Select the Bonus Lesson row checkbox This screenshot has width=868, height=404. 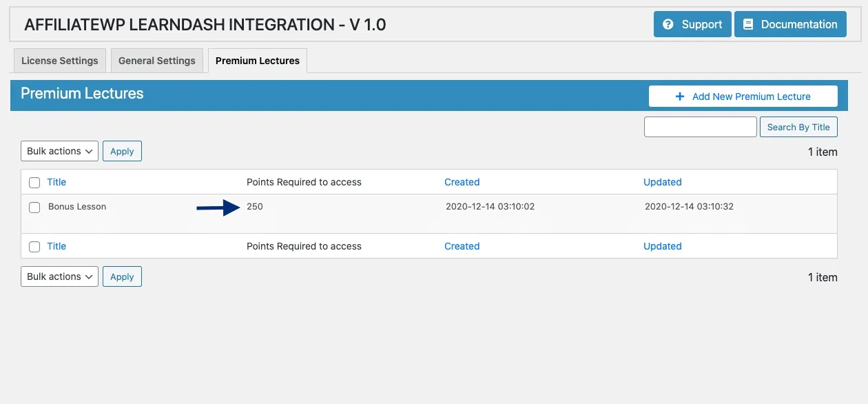(x=34, y=207)
